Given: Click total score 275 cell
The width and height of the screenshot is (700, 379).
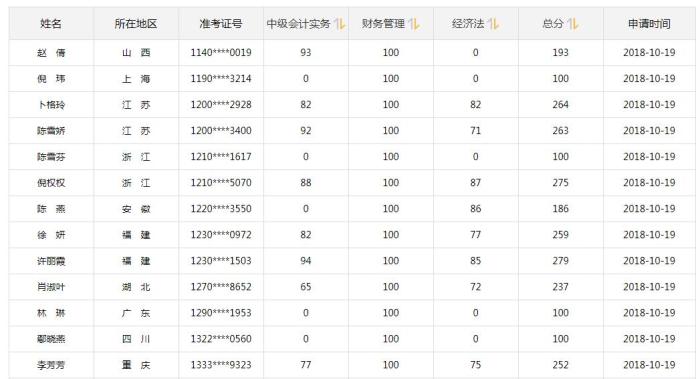Looking at the screenshot, I should click(560, 183).
